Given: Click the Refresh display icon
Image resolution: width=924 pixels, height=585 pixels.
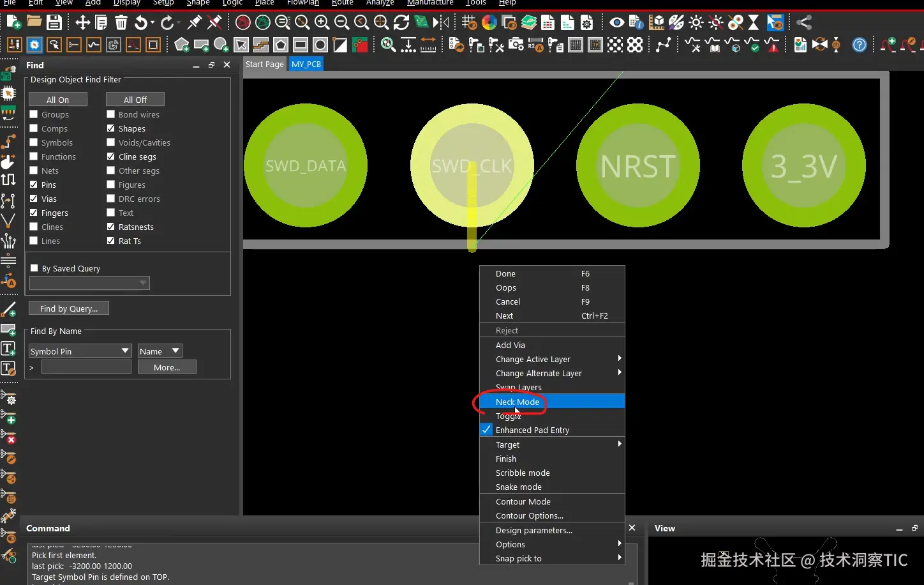Looking at the screenshot, I should point(401,23).
